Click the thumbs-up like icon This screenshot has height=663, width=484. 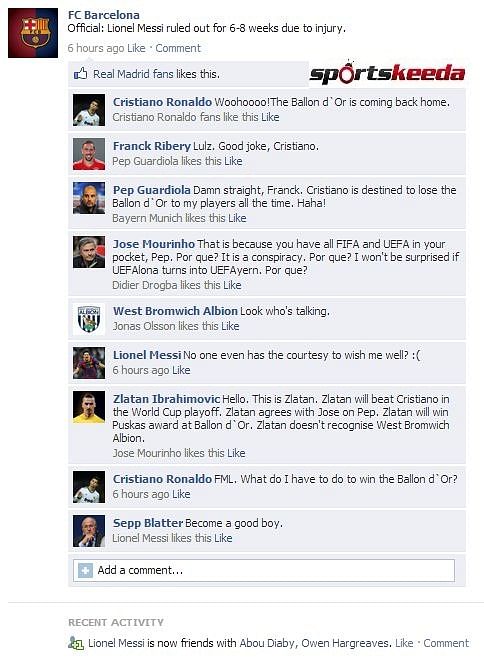[x=80, y=74]
